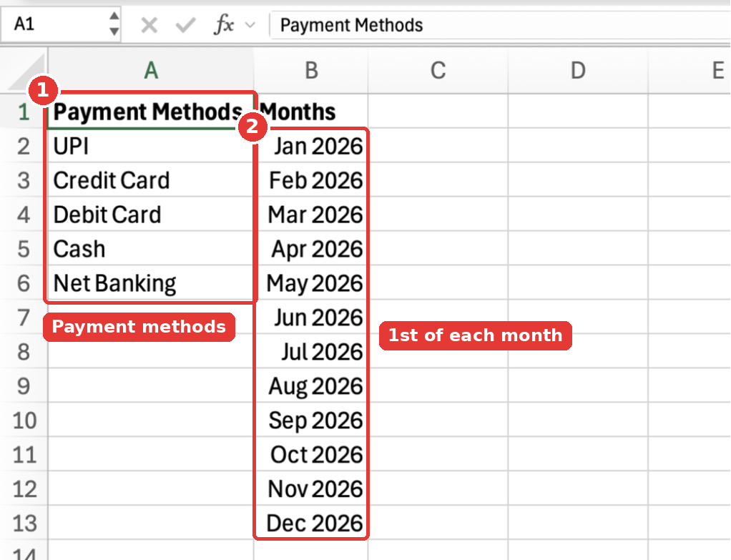Click the Payment Methods header cell
Image resolution: width=731 pixels, height=560 pixels.
coord(151,112)
